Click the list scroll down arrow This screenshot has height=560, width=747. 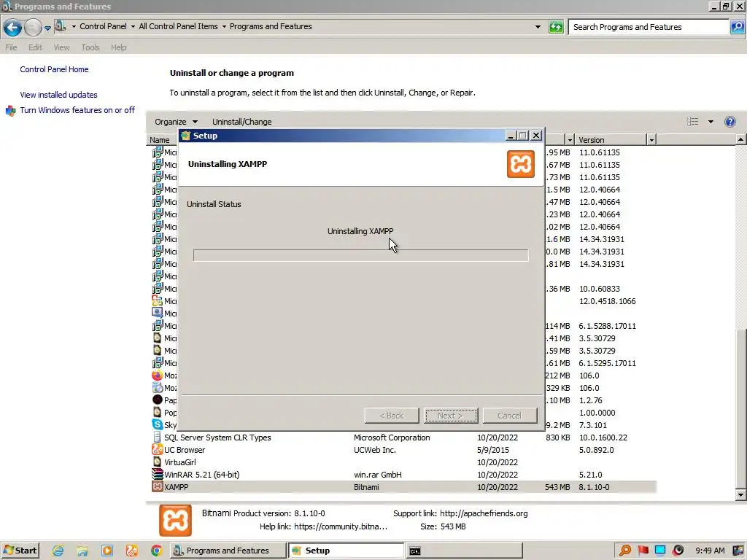tap(740, 495)
